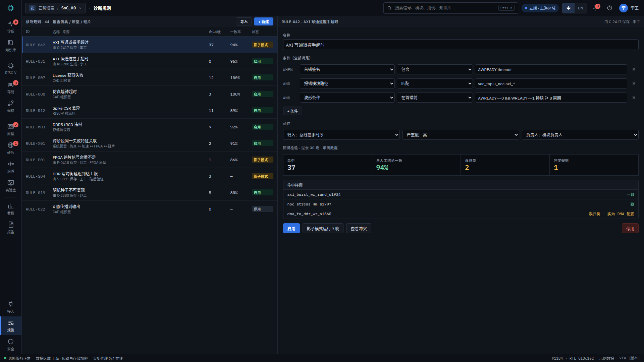This screenshot has height=362, width=644.
Task: Click the rule 名称 input field
Action: (x=461, y=45)
